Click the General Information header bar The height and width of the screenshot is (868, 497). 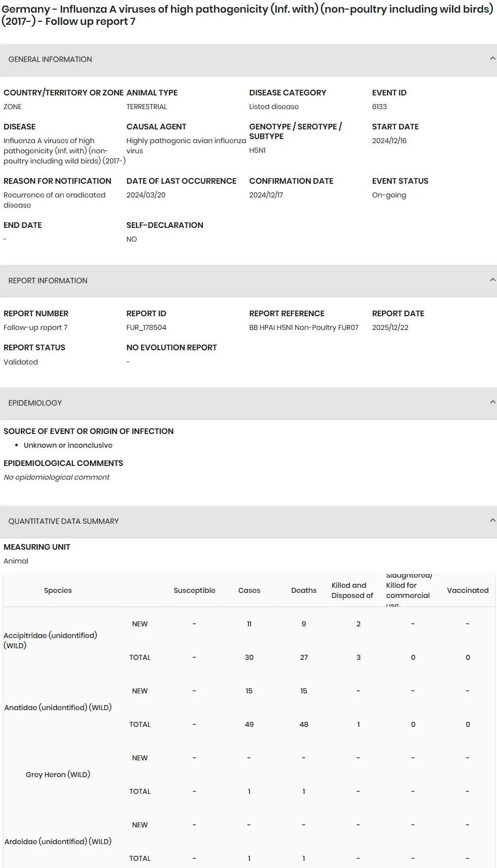point(248,60)
